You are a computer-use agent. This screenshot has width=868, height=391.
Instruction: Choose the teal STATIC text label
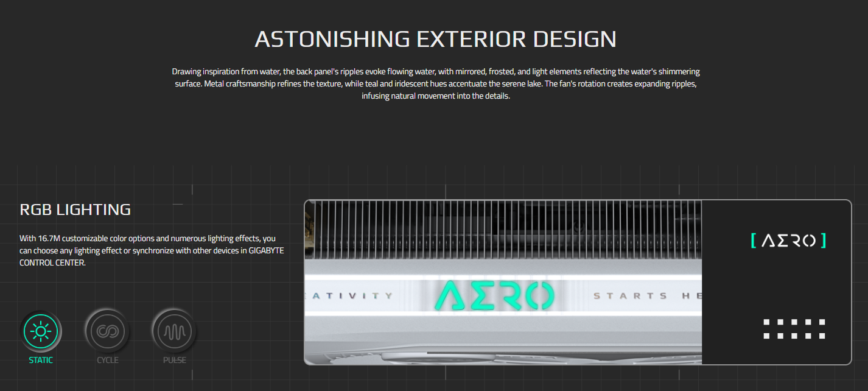coord(41,360)
